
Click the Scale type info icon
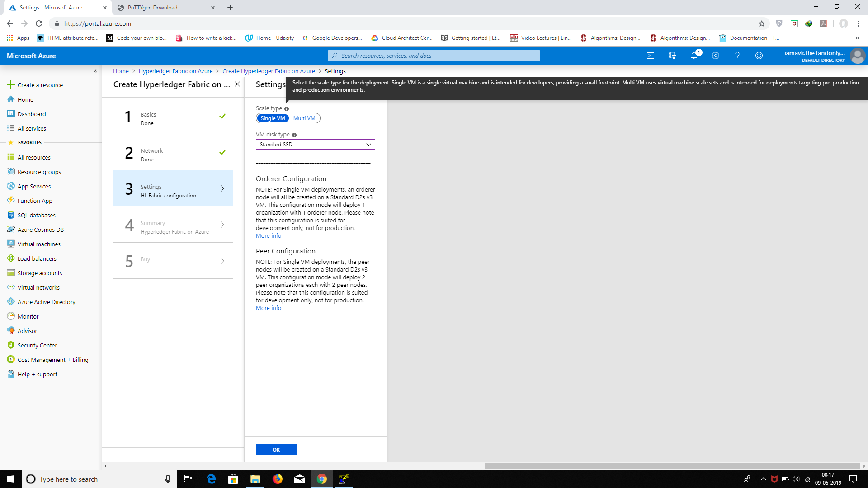(x=287, y=109)
